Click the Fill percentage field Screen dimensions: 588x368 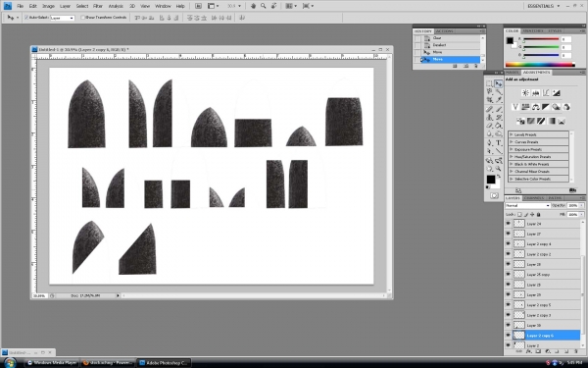coord(572,214)
